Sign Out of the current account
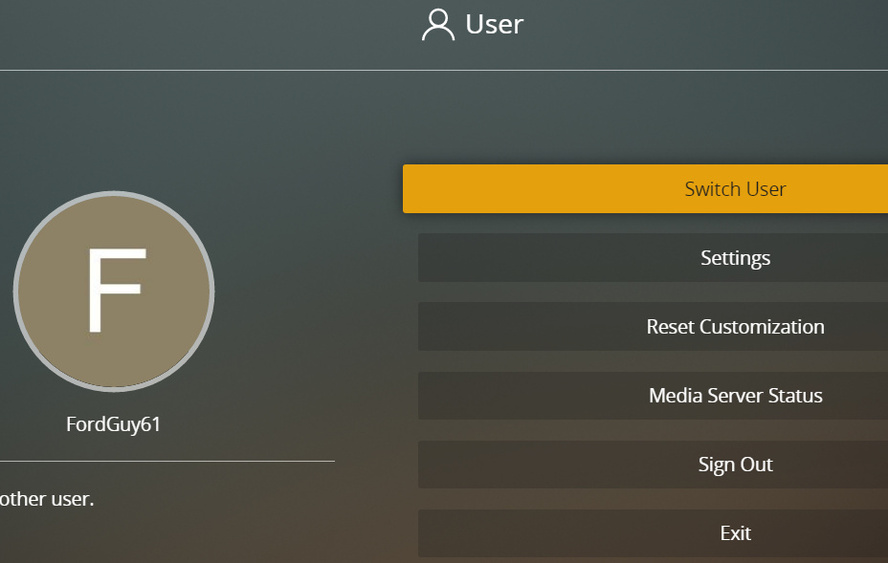This screenshot has height=563, width=888. [735, 465]
